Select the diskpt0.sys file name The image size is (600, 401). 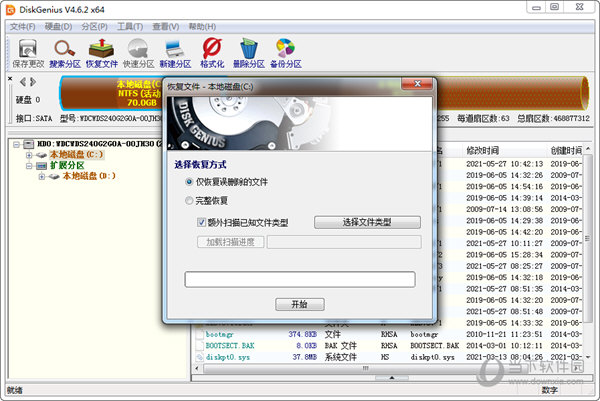tap(228, 357)
